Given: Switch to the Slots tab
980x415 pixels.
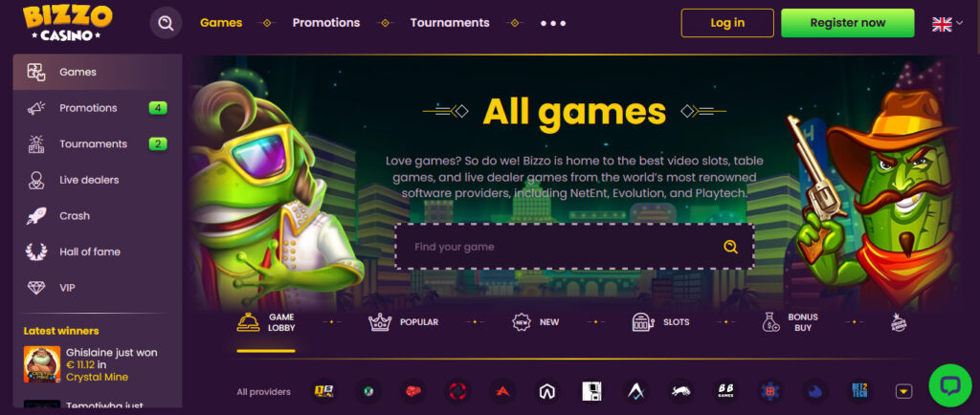Looking at the screenshot, I should point(660,322).
